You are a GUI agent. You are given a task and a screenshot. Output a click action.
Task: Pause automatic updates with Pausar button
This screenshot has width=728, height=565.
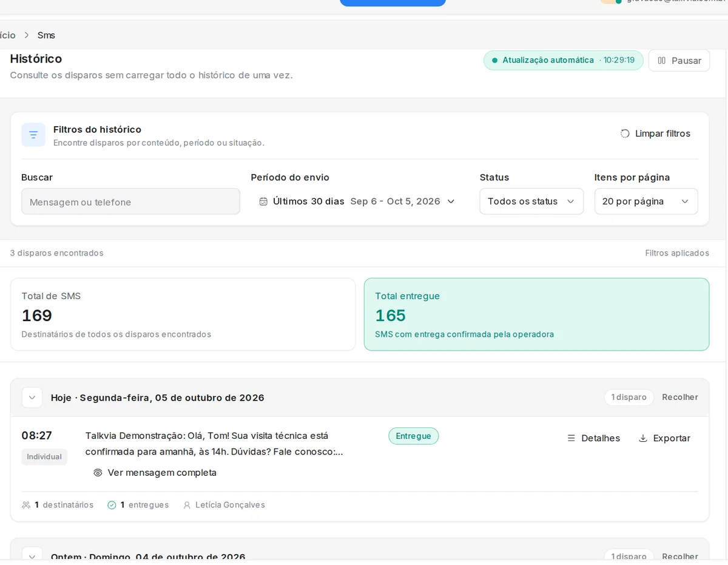pyautogui.click(x=679, y=61)
